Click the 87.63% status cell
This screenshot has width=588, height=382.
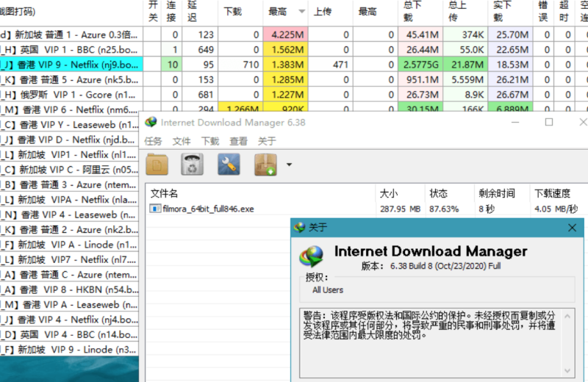pos(444,209)
